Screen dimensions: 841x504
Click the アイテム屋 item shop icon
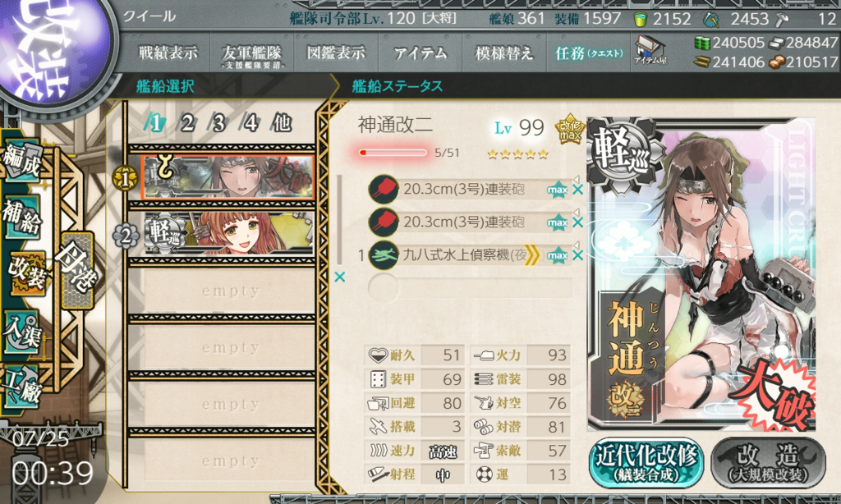650,50
